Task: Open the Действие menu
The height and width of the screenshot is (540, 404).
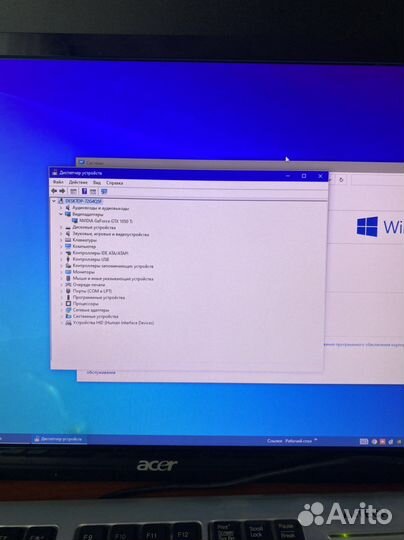Action: (x=78, y=182)
